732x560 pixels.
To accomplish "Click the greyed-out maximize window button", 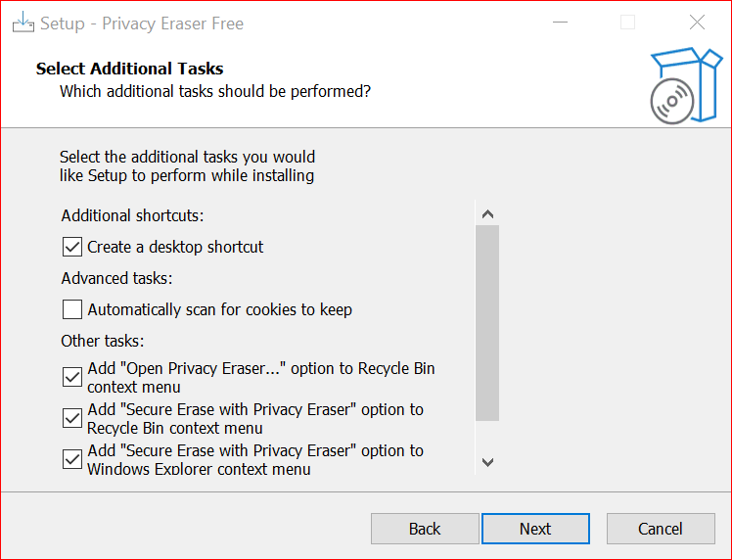I will pos(627,23).
